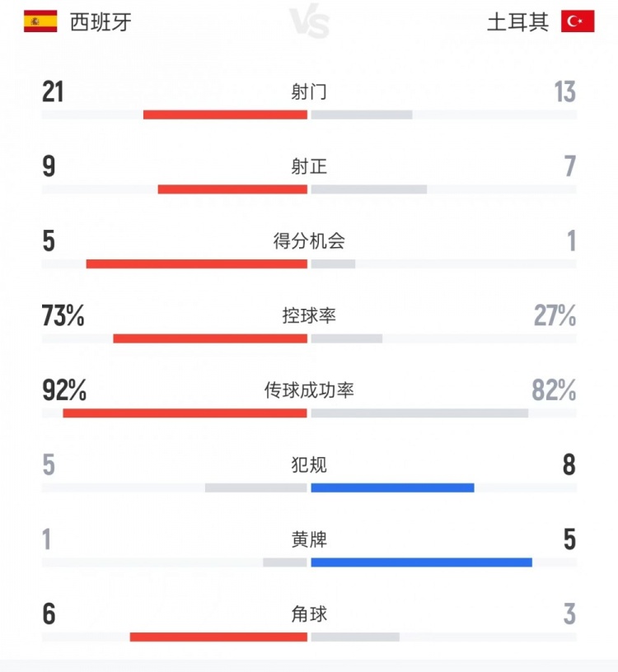618x672 pixels.
Task: Click Turkey's 82% pass accuracy value
Action: coord(554,390)
